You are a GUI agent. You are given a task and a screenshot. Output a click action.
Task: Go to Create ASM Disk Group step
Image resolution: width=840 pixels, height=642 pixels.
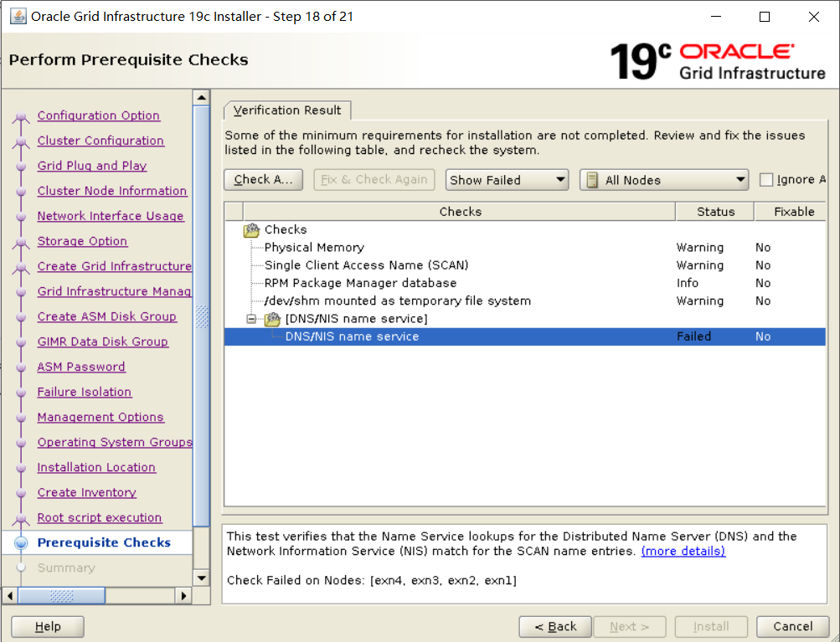coord(107,317)
